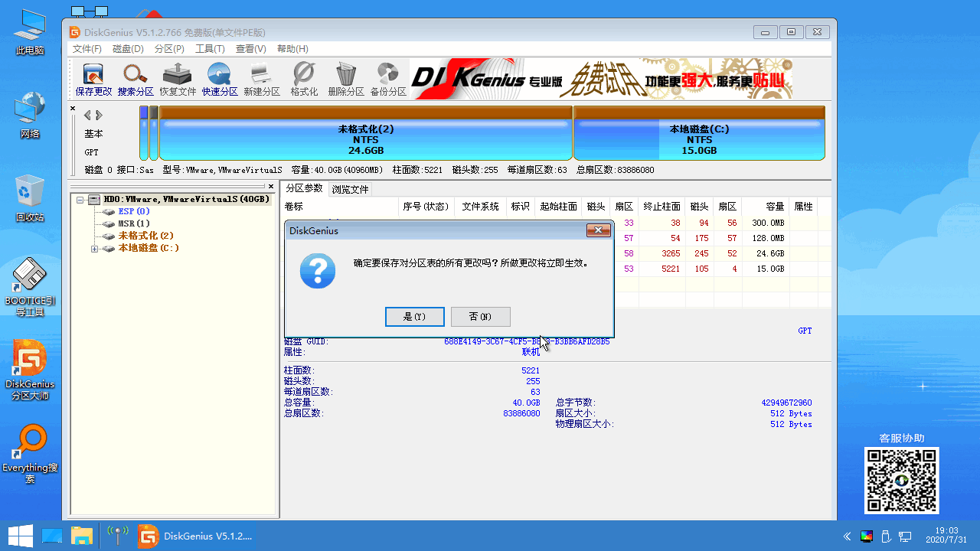980x551 pixels.
Task: Click the 24.6GB capacity cell in table
Action: (x=770, y=253)
